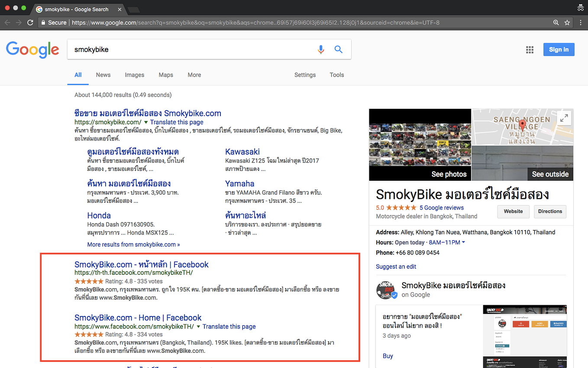Image resolution: width=588 pixels, height=368 pixels.
Task: Click More results from smokybike.com
Action: point(133,244)
